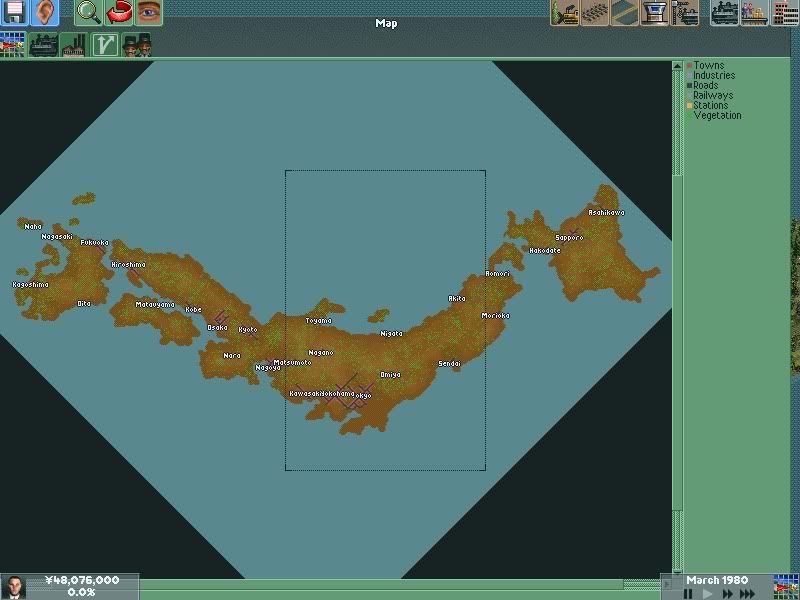Image resolution: width=800 pixels, height=600 pixels.
Task: Click the Oita town label
Action: (84, 304)
